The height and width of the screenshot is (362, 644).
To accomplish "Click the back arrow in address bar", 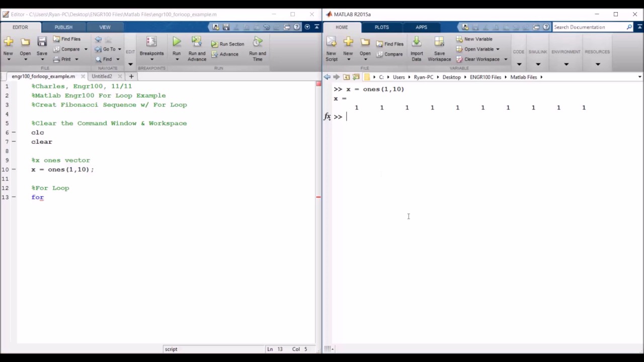I will tap(327, 77).
